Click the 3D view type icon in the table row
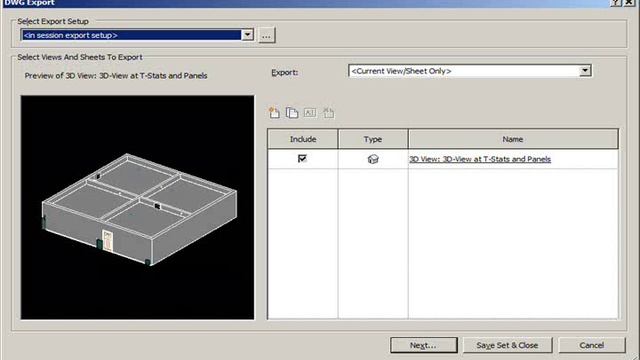The image size is (640, 360). coord(373,159)
